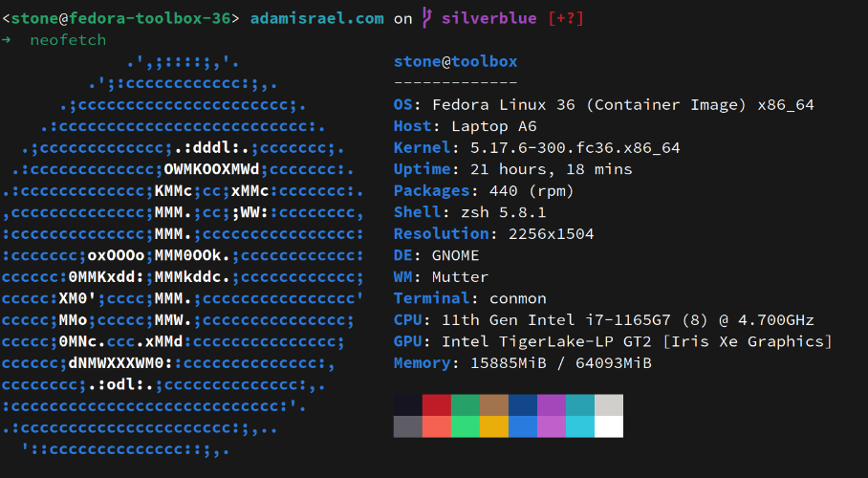Click 'stone@fedora-toolbox-36' in the prompt

120,18
